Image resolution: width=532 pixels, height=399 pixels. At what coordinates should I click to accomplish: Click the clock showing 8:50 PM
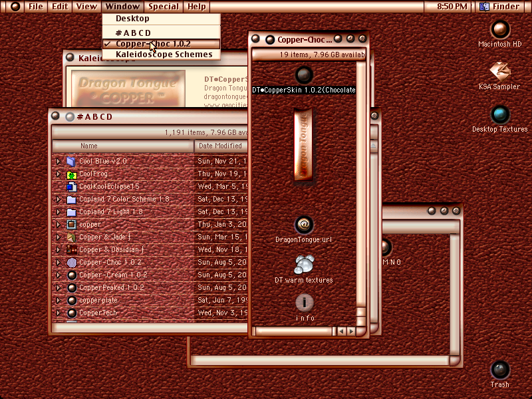click(x=452, y=7)
